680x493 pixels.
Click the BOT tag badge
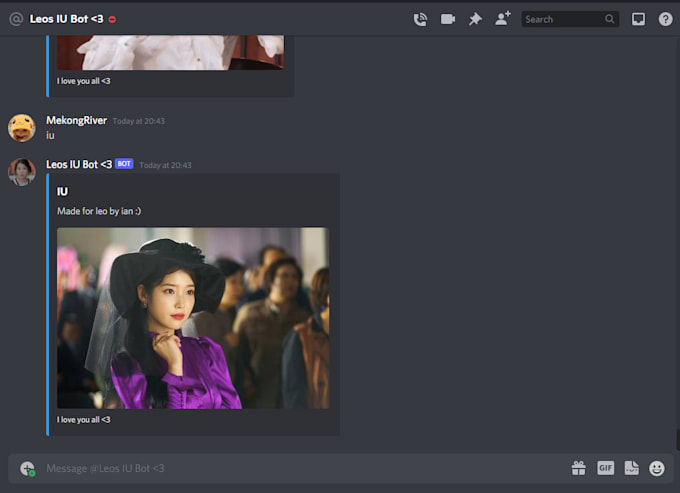click(x=124, y=164)
